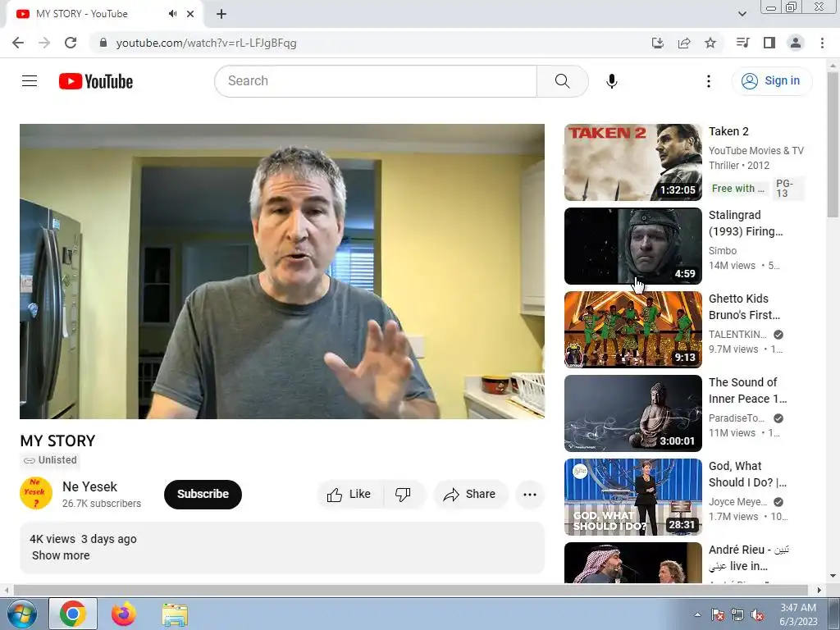Start voice search with microphone icon

pyautogui.click(x=611, y=81)
